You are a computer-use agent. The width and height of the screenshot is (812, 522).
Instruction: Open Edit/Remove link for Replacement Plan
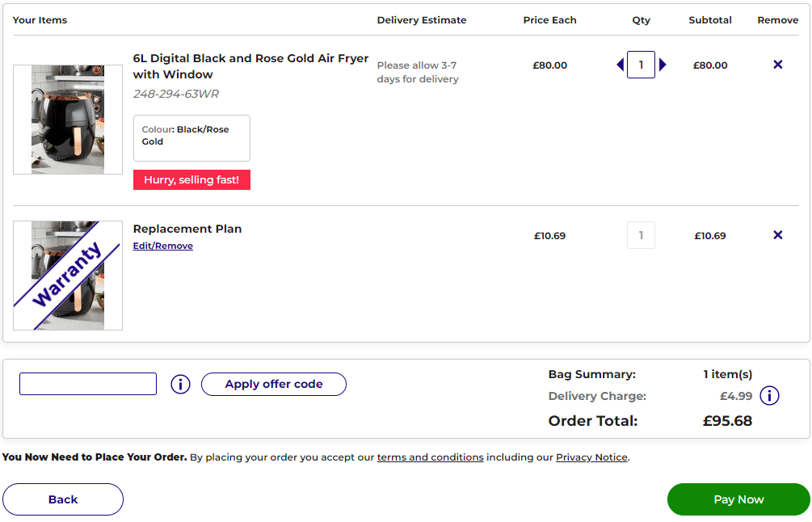pos(162,246)
